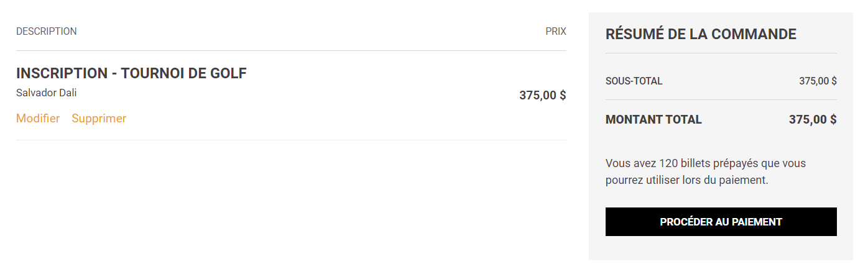
Task: Click the participant name Salvador Dali
Action: tap(47, 93)
